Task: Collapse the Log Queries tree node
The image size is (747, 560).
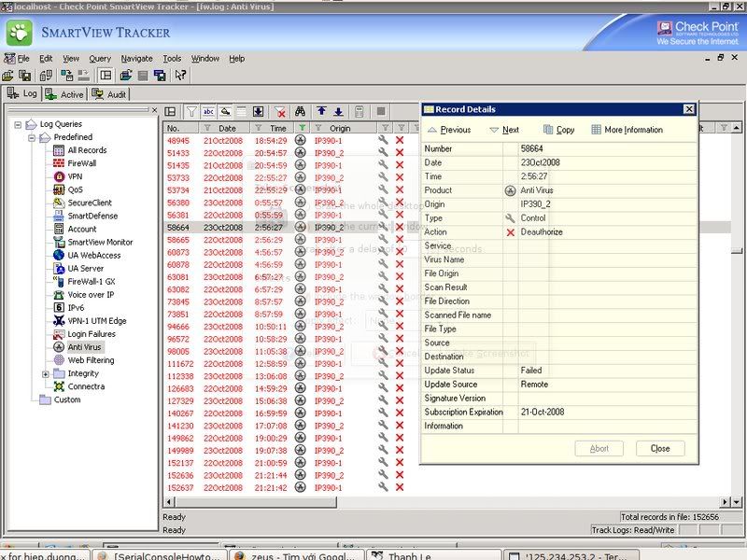Action: point(18,125)
